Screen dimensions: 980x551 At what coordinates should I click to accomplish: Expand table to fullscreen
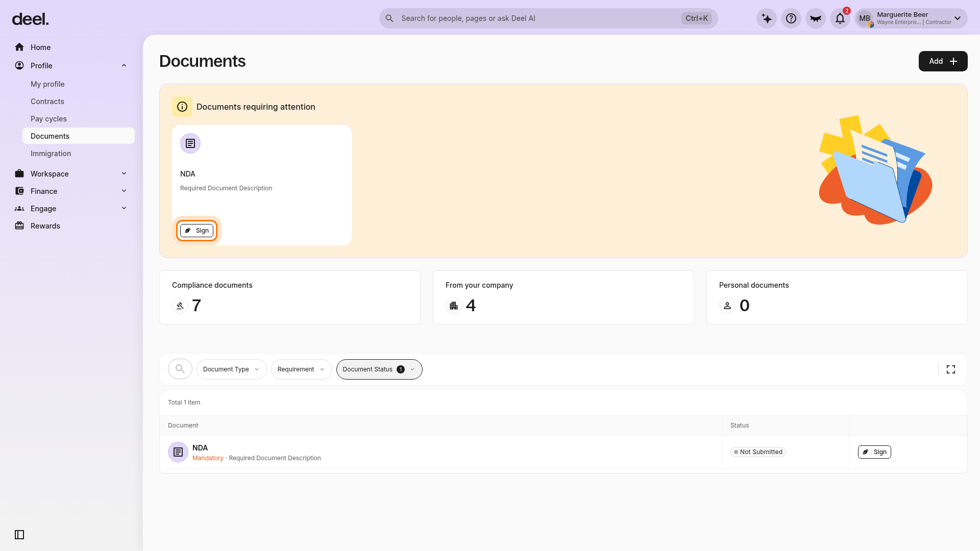point(951,369)
